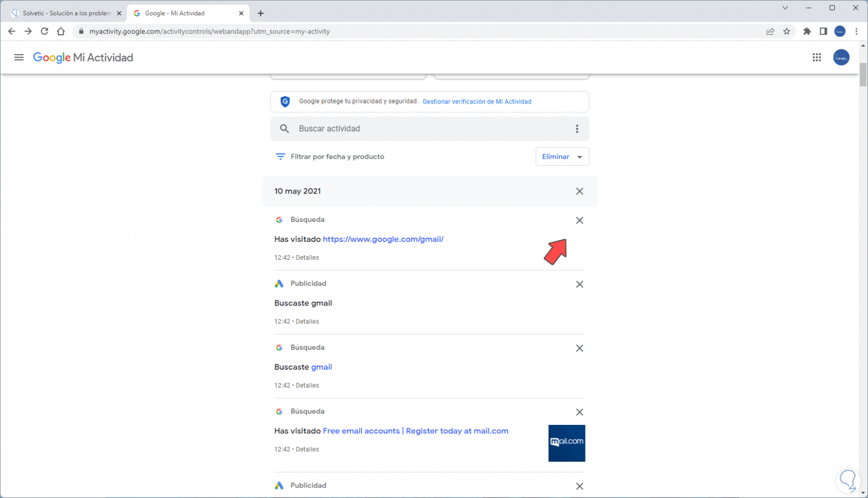Image resolution: width=868 pixels, height=498 pixels.
Task: Delete the last Publicidad entry at the bottom
Action: coord(579,486)
